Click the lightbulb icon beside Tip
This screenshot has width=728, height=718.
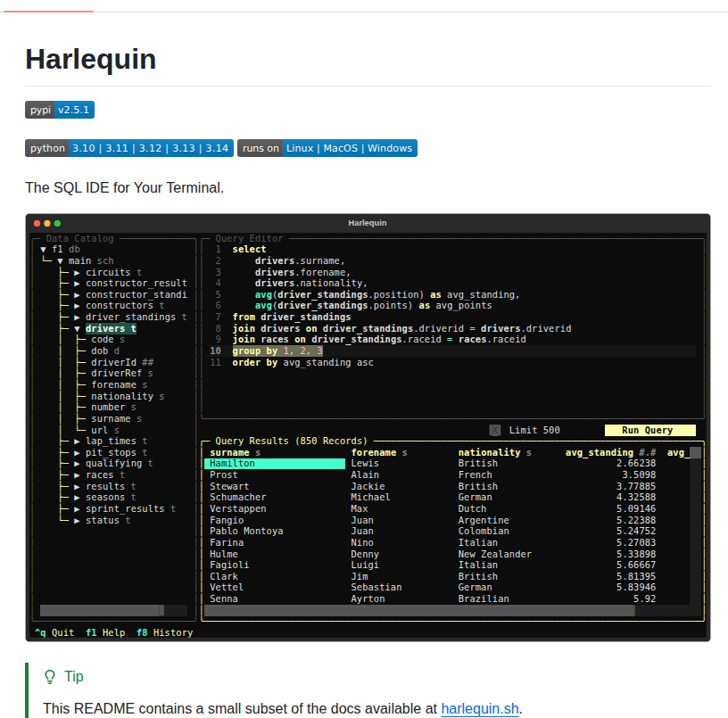48,676
